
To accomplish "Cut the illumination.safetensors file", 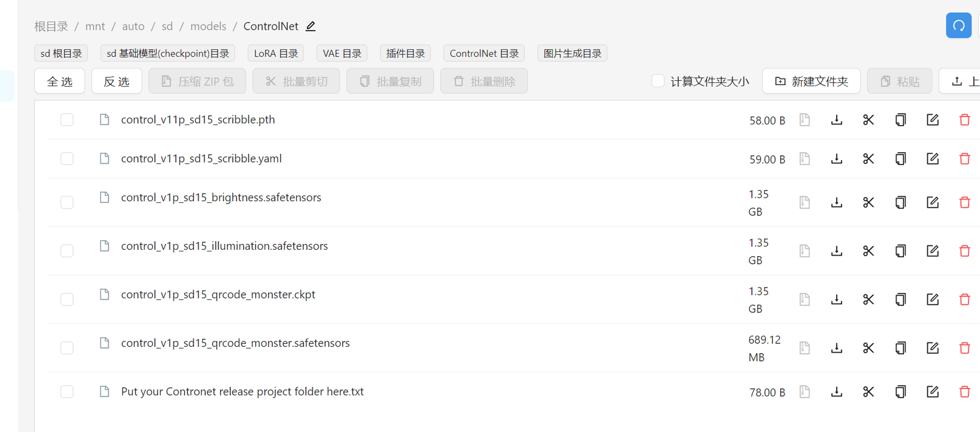I will (868, 251).
